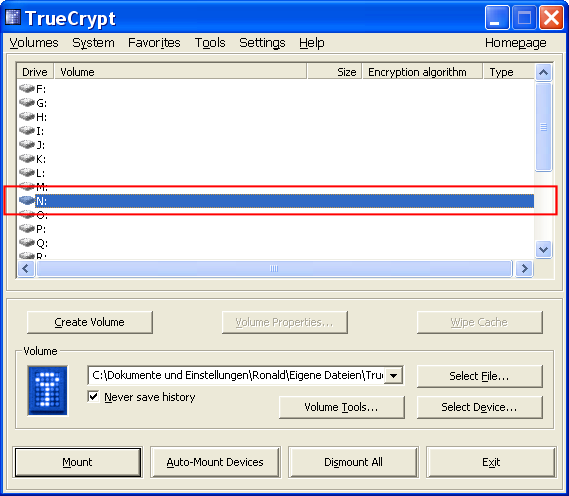The width and height of the screenshot is (569, 496).
Task: Click the Volume column header
Action: tap(180, 71)
